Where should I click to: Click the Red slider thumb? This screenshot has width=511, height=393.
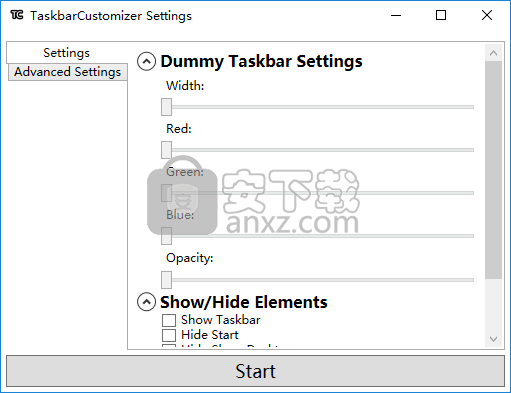pyautogui.click(x=166, y=150)
